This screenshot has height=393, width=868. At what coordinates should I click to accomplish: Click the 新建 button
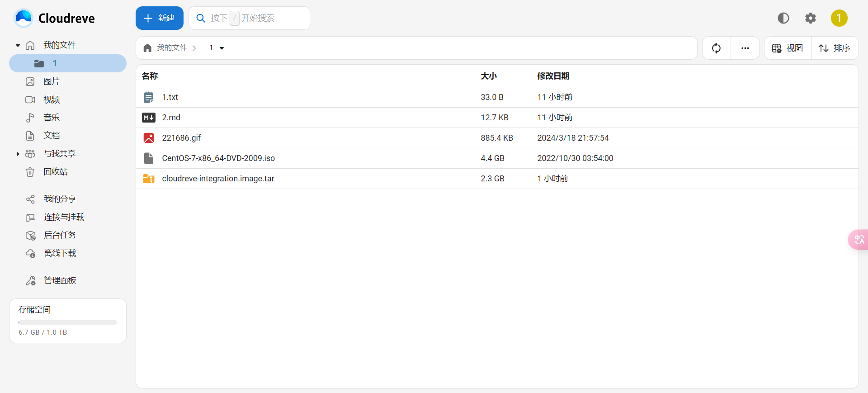tap(159, 18)
